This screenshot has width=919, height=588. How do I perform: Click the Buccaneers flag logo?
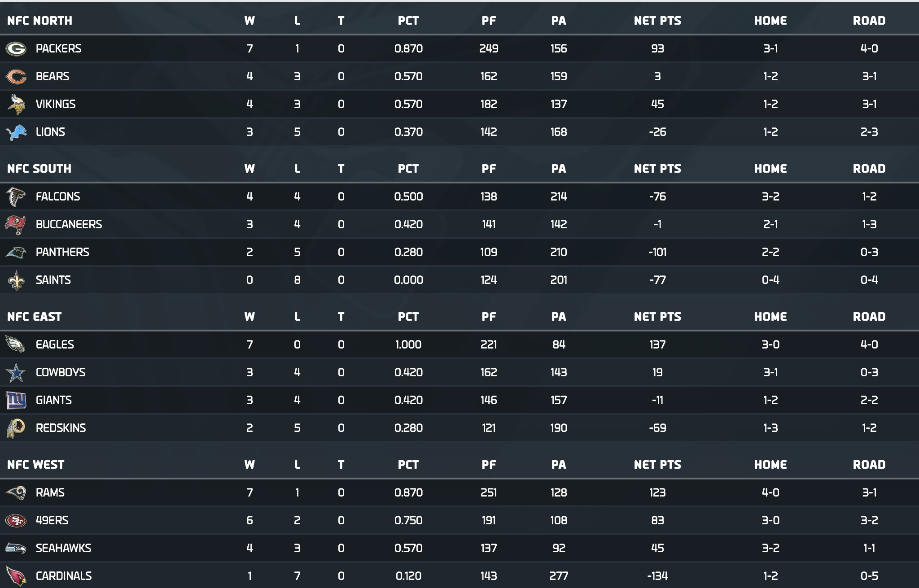[15, 224]
